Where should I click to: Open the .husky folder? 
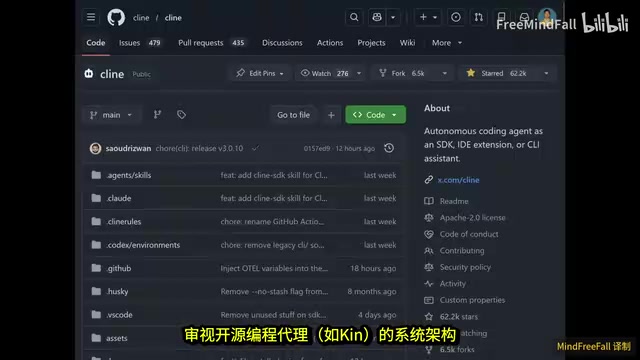tap(117, 291)
